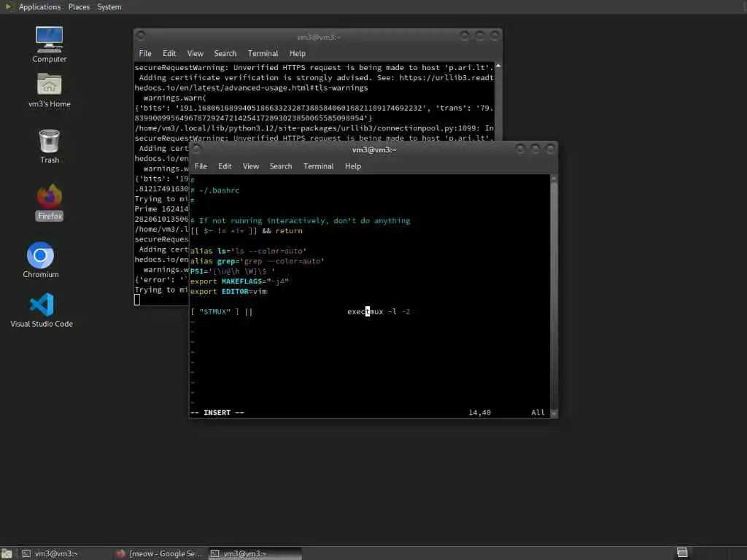Close the front terminal window

point(550,149)
